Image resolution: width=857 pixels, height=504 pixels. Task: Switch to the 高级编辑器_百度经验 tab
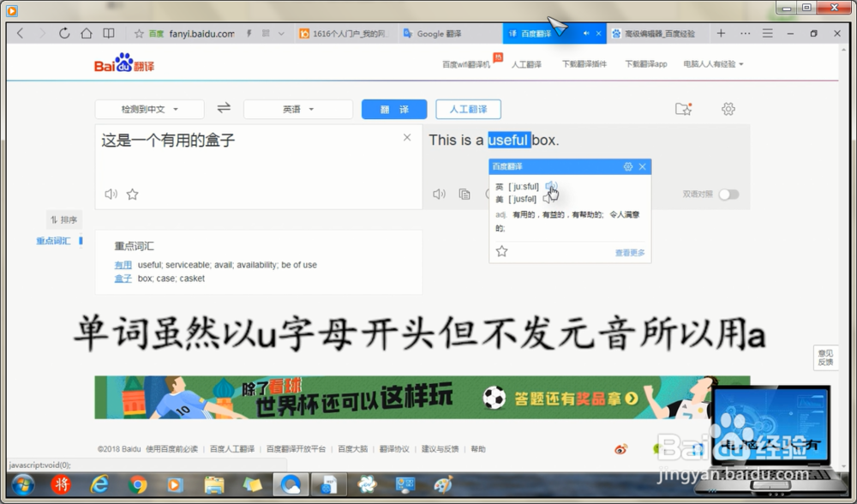[660, 34]
